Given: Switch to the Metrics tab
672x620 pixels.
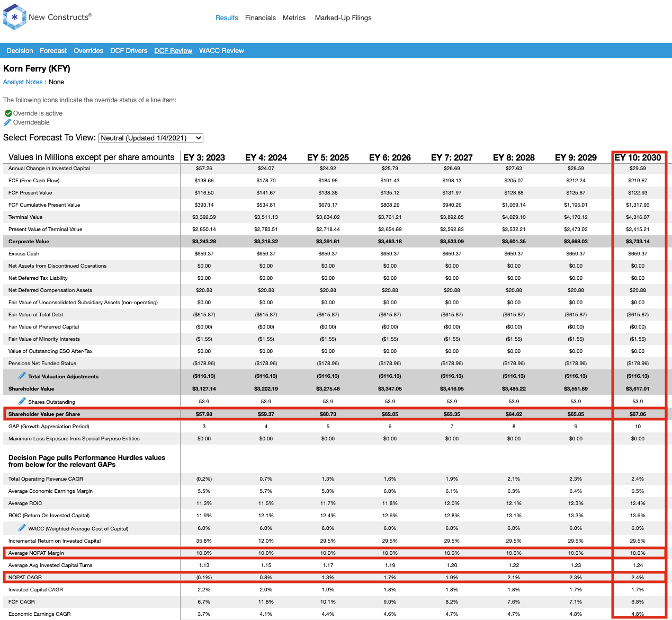Looking at the screenshot, I should click(x=294, y=17).
